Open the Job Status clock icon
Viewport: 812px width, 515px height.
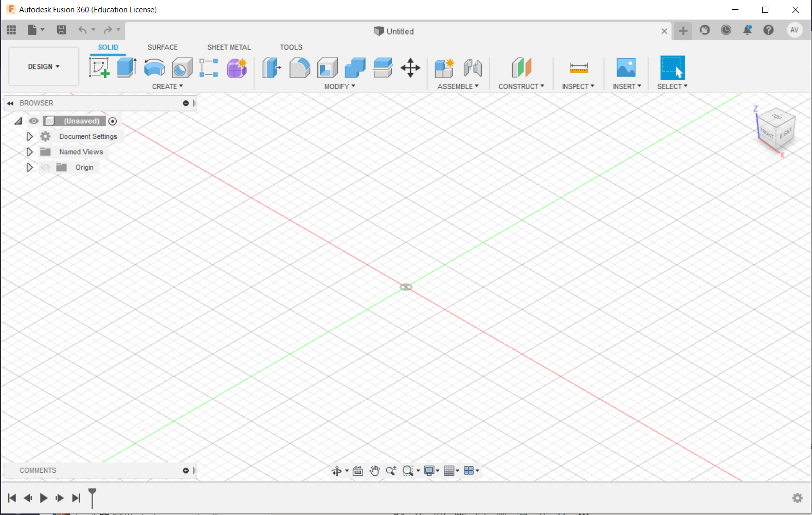(x=726, y=30)
